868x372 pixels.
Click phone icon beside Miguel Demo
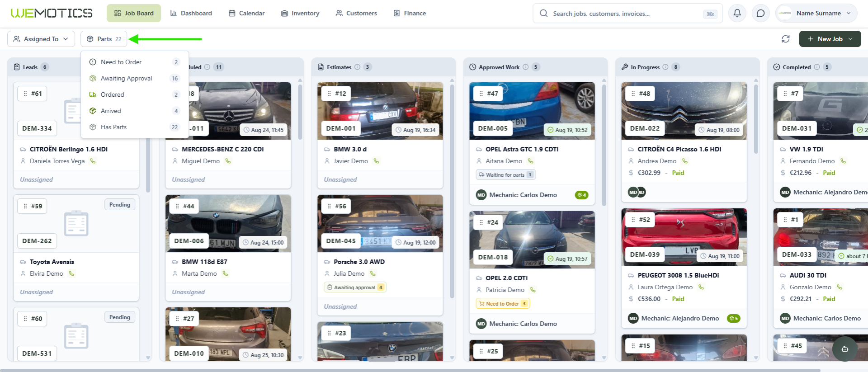click(x=228, y=161)
